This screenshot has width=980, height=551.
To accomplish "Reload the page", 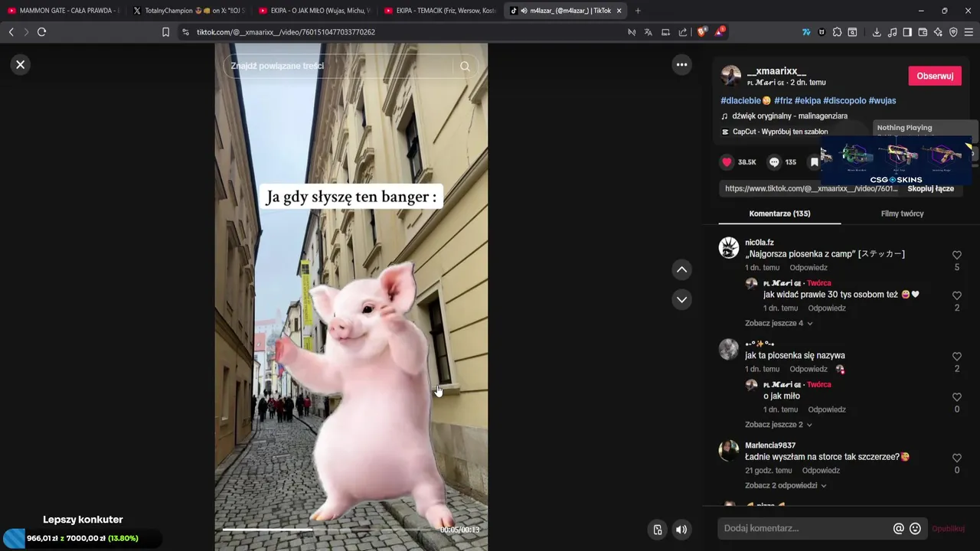I will (x=41, y=32).
